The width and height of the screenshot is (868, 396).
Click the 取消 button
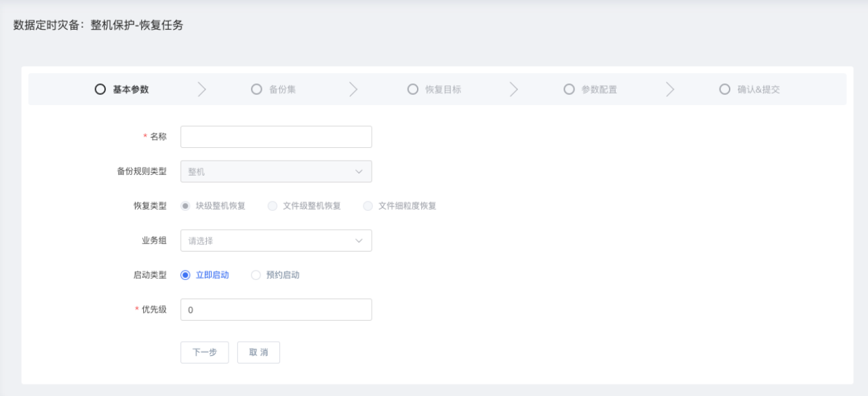(258, 353)
